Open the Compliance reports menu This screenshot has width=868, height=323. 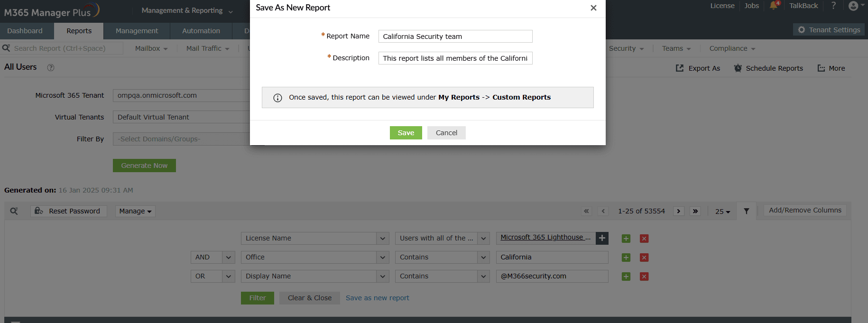(732, 48)
